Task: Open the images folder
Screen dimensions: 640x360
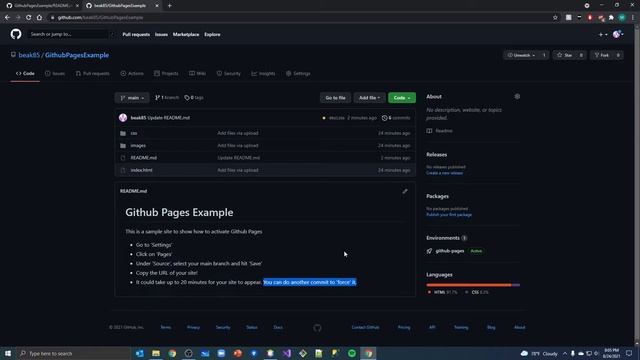Action: (138, 145)
